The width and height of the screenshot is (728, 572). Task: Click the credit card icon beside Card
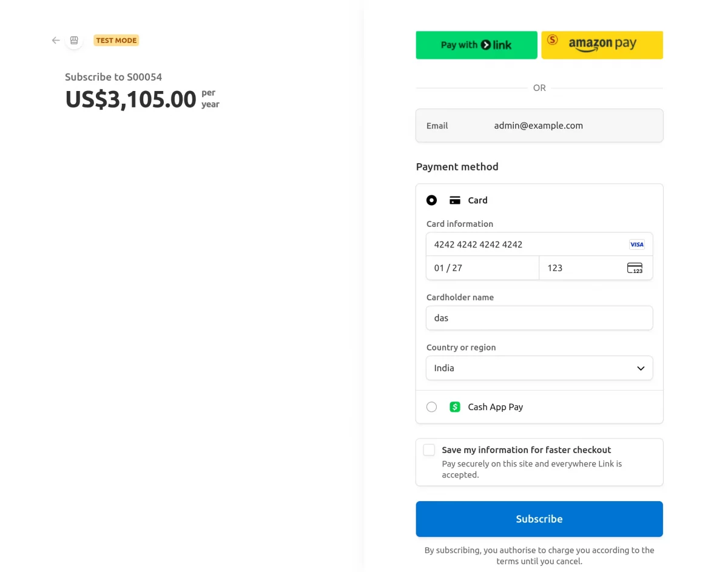pos(454,200)
